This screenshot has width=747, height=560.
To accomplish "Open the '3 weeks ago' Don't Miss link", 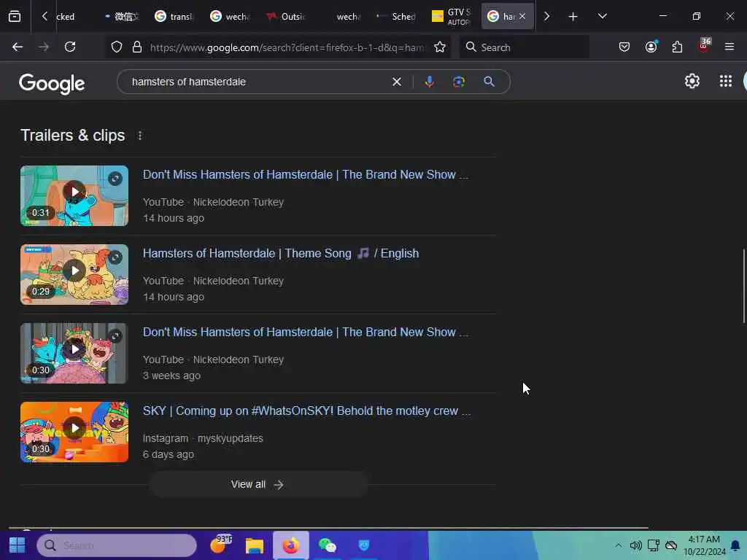I will [306, 332].
